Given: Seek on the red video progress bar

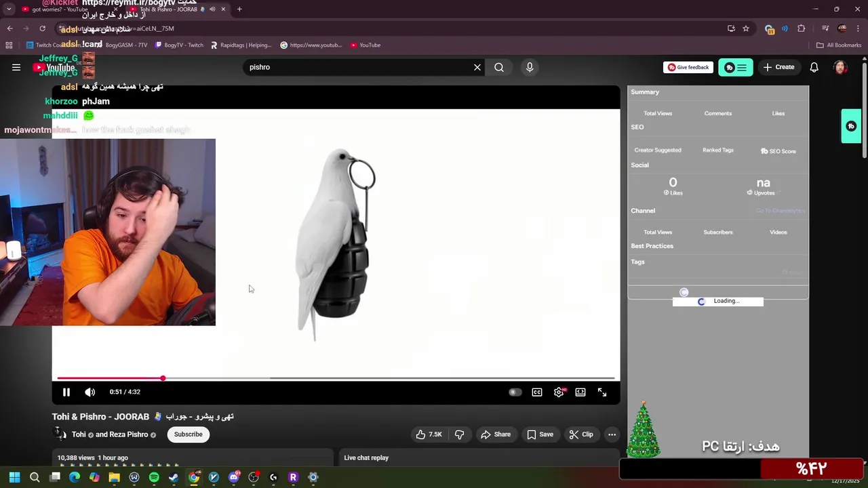Looking at the screenshot, I should coord(336,378).
